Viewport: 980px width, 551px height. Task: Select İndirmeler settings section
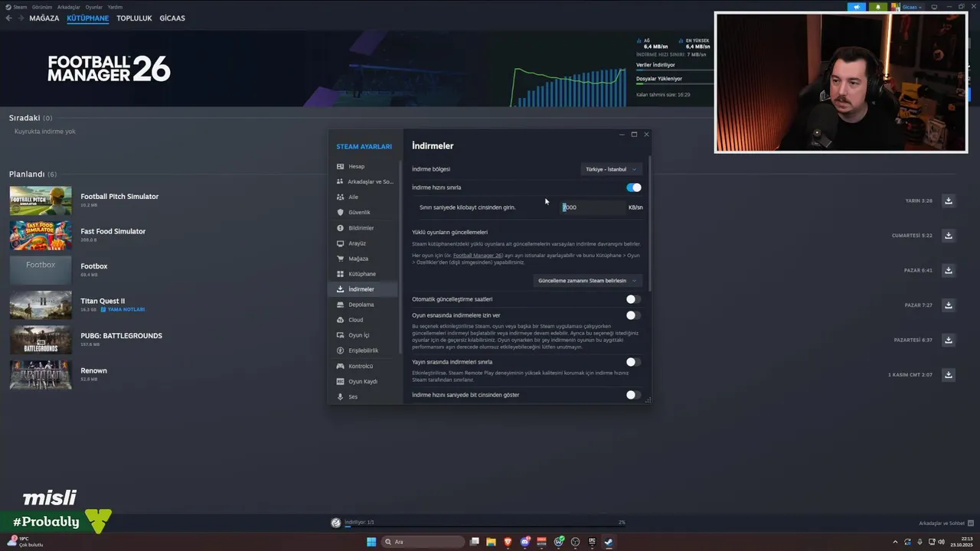[x=362, y=289]
